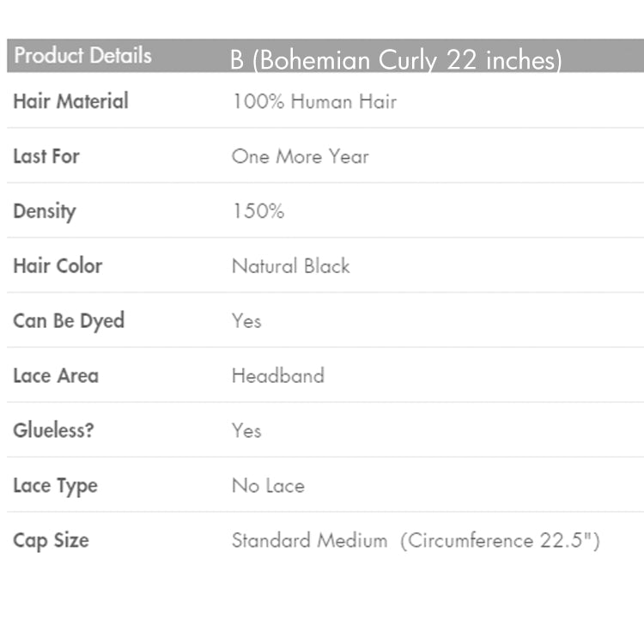The width and height of the screenshot is (644, 644).
Task: Select the No Lace value
Action: (268, 486)
